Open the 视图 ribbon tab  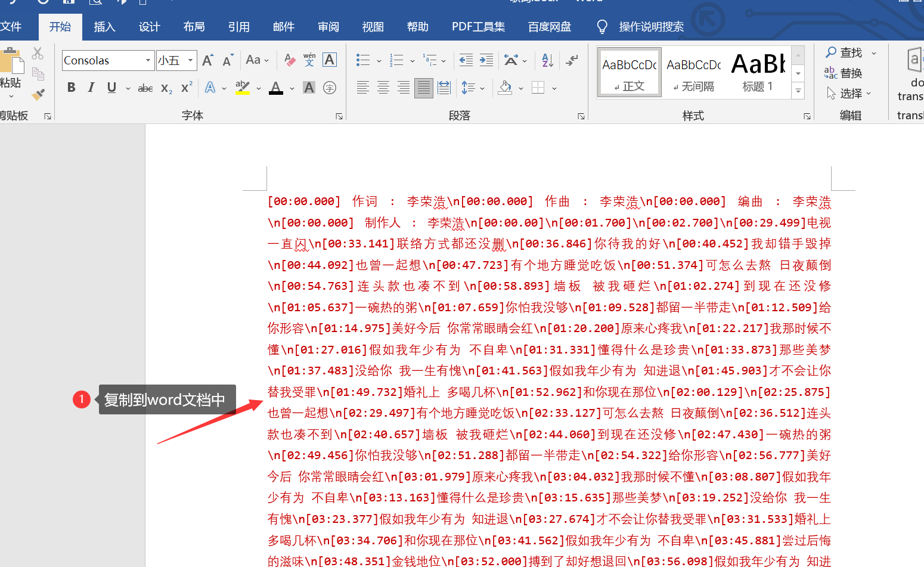point(373,27)
